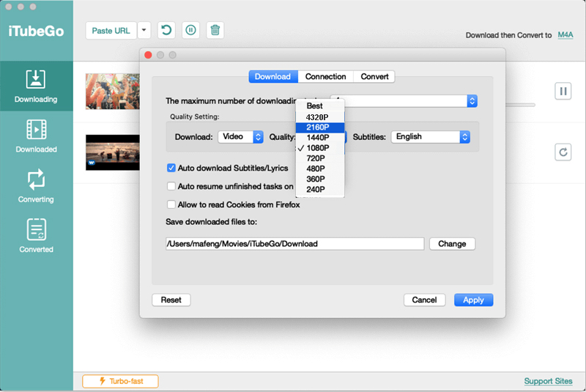Click the resume-all refresh toolbar icon
Screen dimensions: 586x392
click(x=166, y=30)
